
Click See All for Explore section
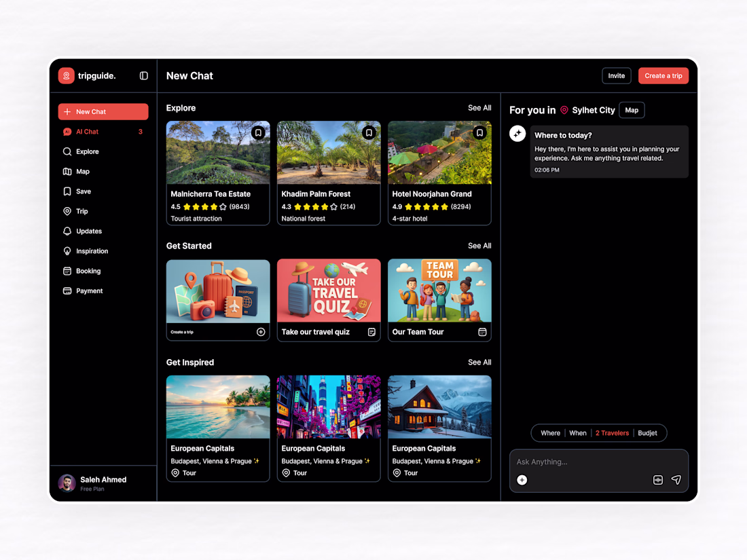479,108
